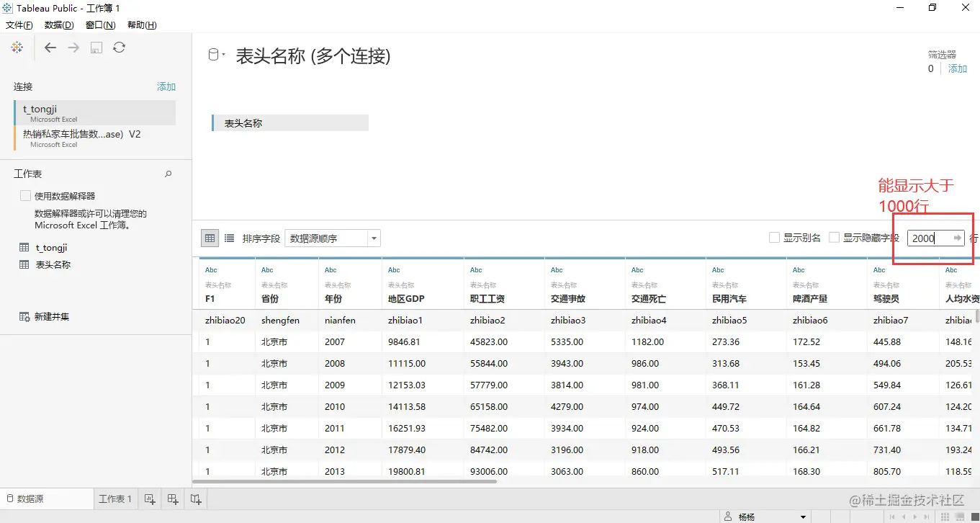The width and height of the screenshot is (980, 523).
Task: Click the new worksheet icon
Action: tap(149, 499)
